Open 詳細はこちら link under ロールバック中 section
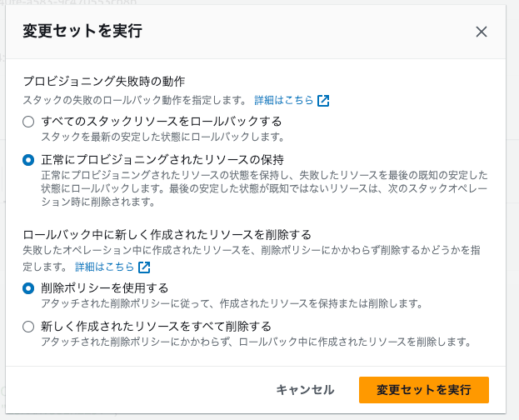 pyautogui.click(x=104, y=267)
